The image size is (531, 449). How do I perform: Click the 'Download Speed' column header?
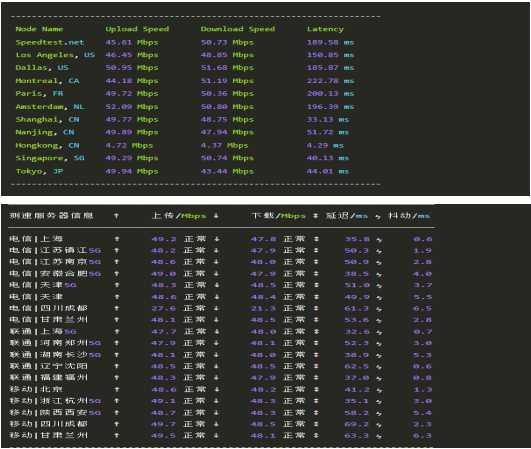[238, 29]
